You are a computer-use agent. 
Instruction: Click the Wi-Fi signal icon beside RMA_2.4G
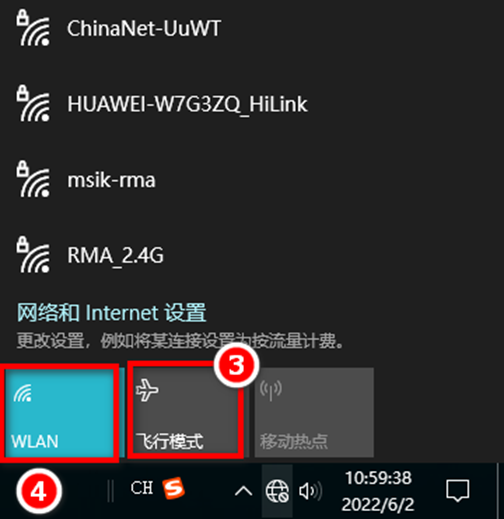[x=33, y=255]
